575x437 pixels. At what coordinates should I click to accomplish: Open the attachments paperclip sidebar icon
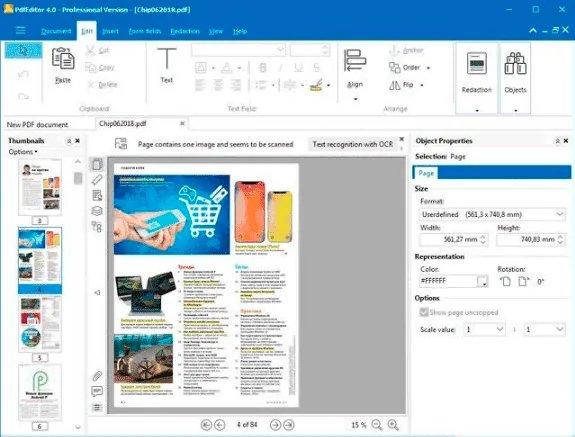[97, 376]
